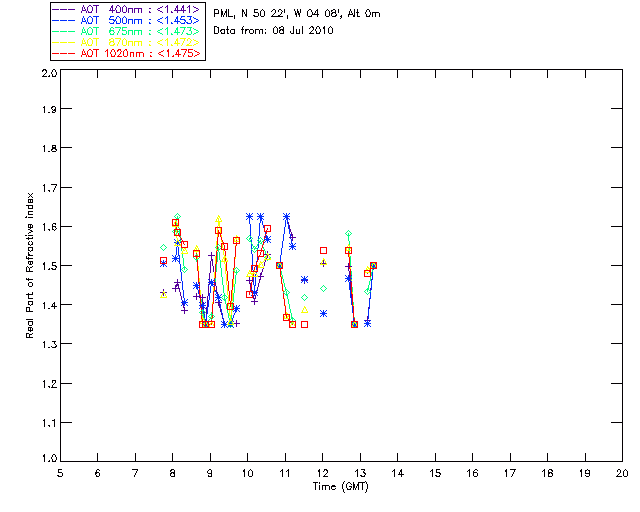Image resolution: width=640 pixels, height=512 pixels.
Task: Click the 7 x-axis time label
Action: pos(135,473)
